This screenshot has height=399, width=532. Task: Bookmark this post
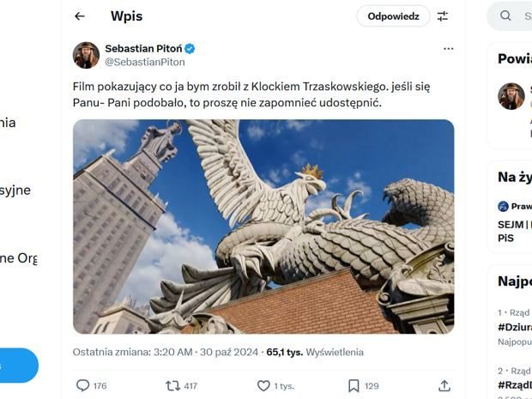click(354, 386)
